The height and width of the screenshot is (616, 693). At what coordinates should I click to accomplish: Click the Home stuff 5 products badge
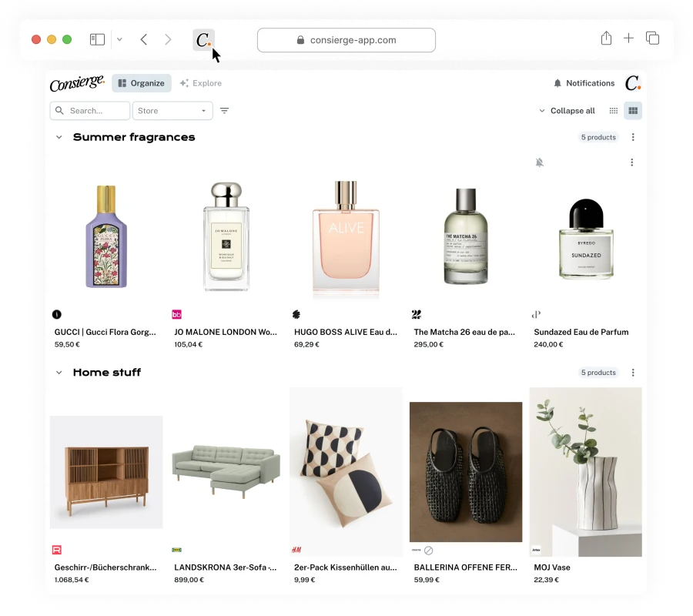point(598,373)
